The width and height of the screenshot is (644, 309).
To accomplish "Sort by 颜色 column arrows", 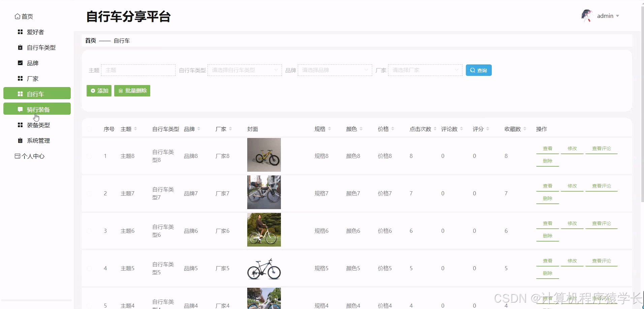I will (x=361, y=129).
